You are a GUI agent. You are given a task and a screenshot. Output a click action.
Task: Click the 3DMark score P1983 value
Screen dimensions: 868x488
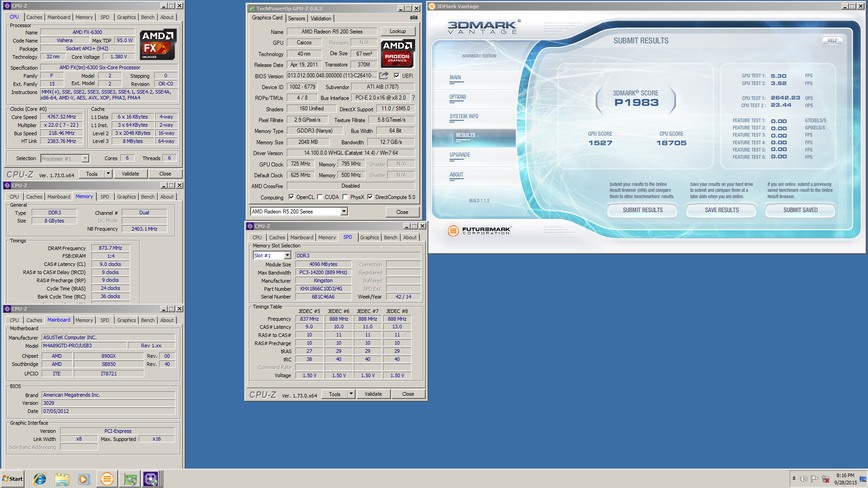636,103
